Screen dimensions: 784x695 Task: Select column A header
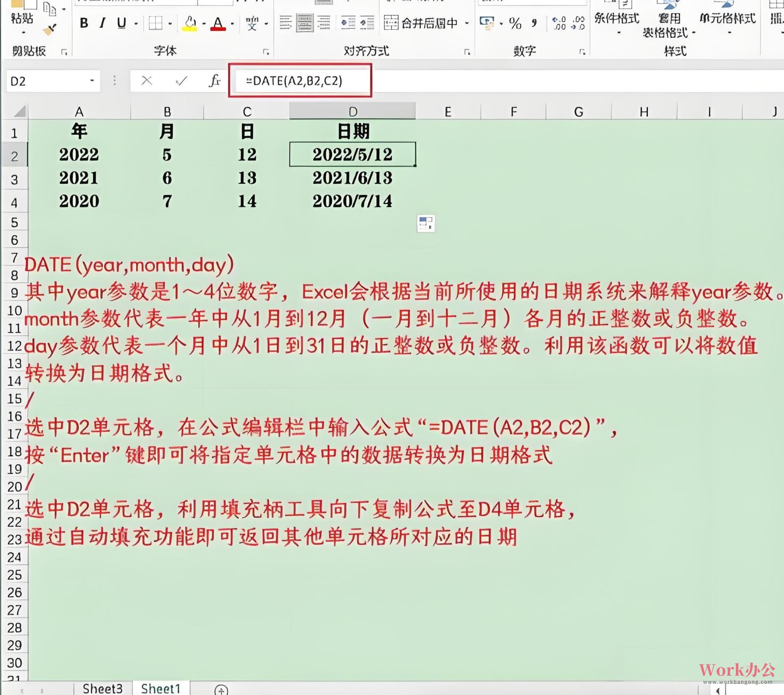click(79, 112)
